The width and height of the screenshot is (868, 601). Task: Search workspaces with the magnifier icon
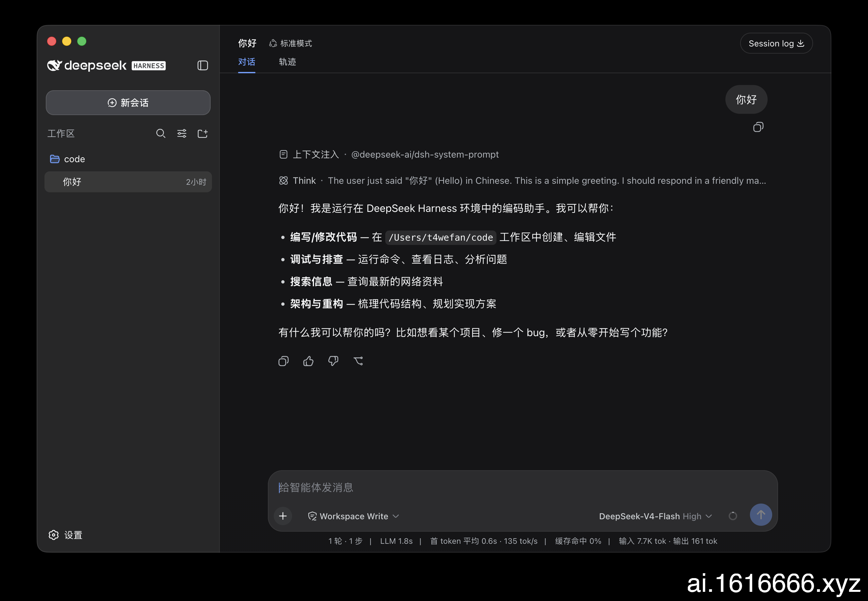point(161,133)
